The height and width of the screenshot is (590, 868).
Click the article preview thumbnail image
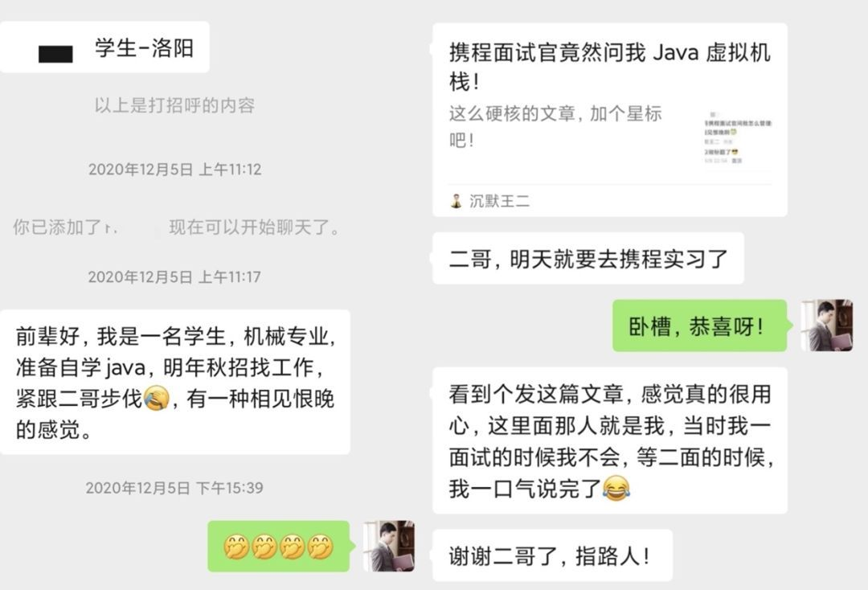737,138
